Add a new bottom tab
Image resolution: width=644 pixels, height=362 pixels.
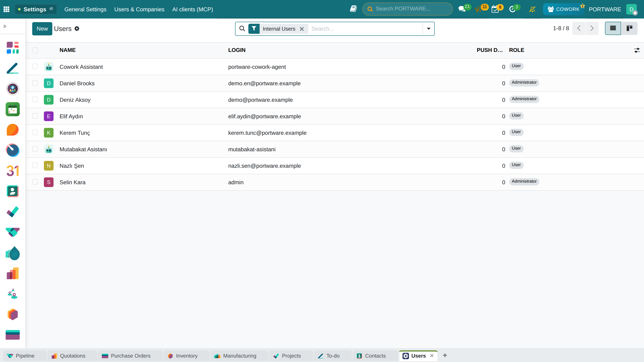click(x=445, y=356)
